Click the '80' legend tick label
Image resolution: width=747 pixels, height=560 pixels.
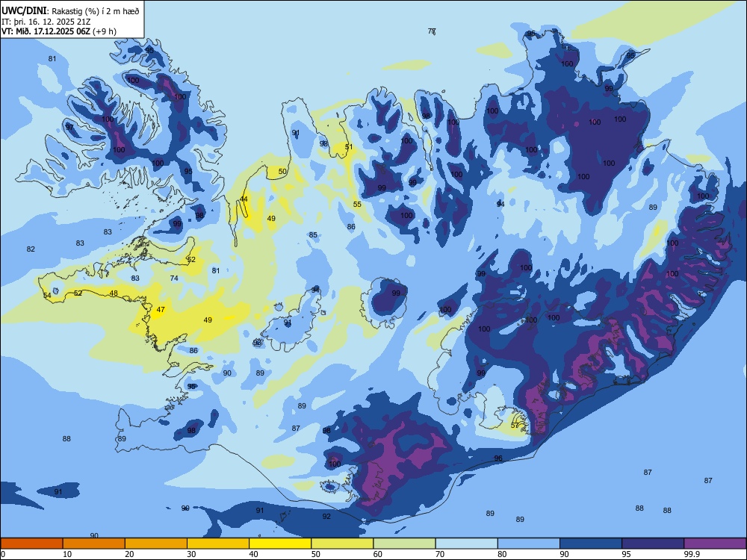502,554
